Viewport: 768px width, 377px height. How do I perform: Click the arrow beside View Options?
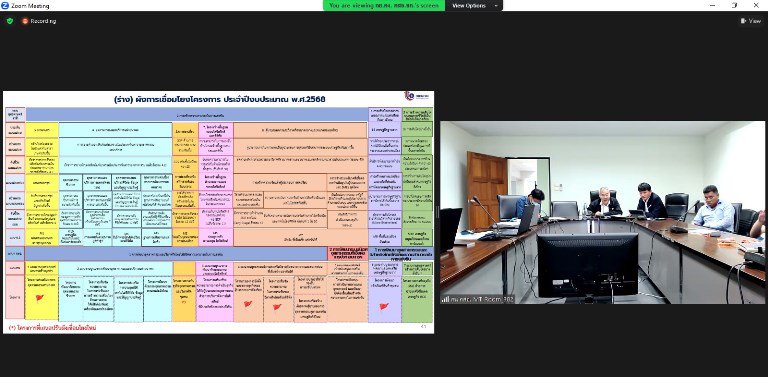click(496, 6)
